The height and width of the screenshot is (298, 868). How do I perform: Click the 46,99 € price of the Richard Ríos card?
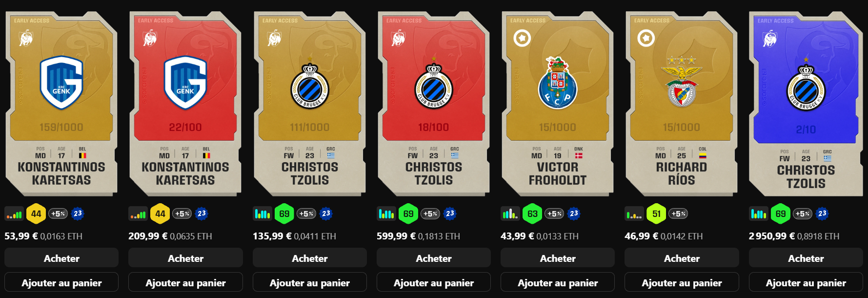tap(641, 236)
